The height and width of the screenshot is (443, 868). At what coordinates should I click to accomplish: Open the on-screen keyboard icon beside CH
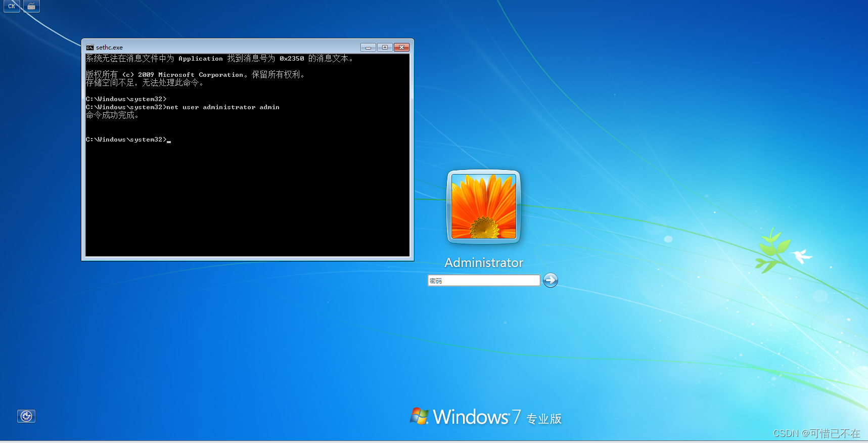tap(31, 6)
